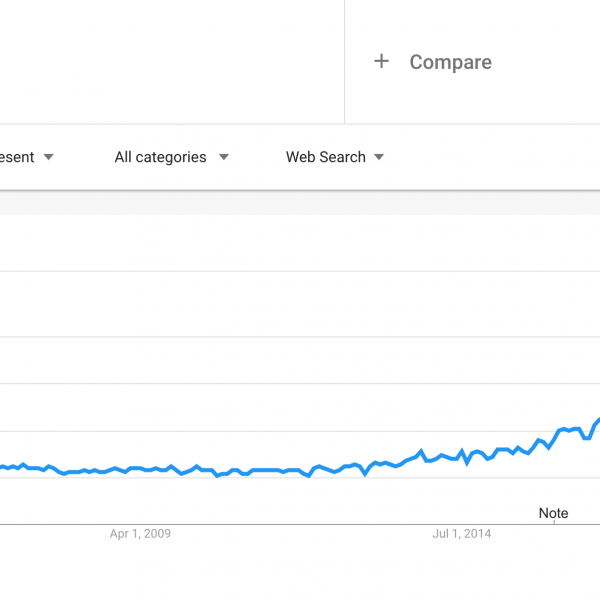
Task: Click the trend line directly above the Note label
Action: click(x=554, y=440)
